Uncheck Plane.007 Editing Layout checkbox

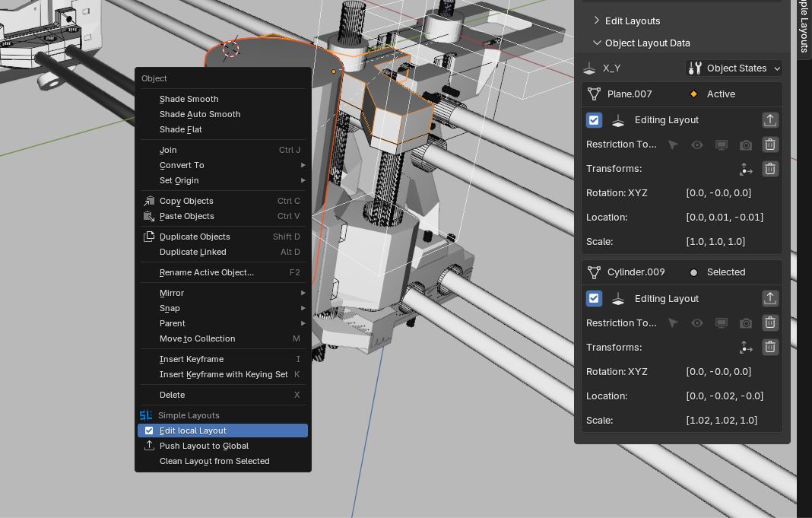(594, 120)
